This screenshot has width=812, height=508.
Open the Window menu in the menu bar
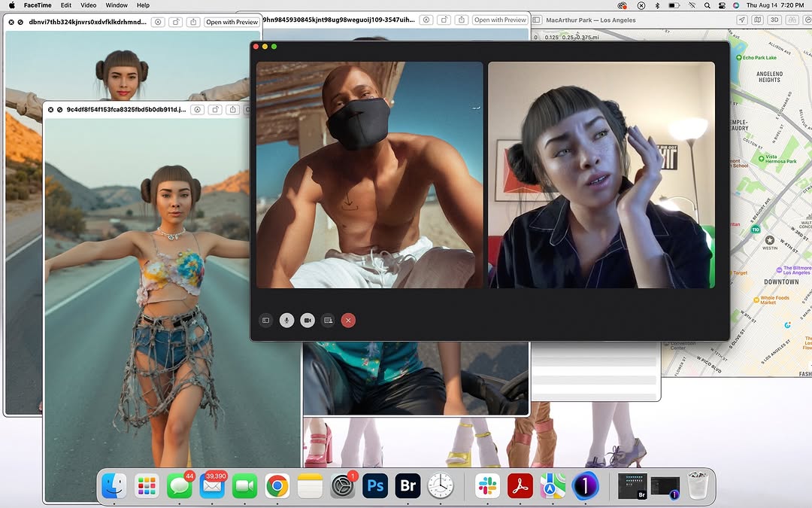[117, 5]
